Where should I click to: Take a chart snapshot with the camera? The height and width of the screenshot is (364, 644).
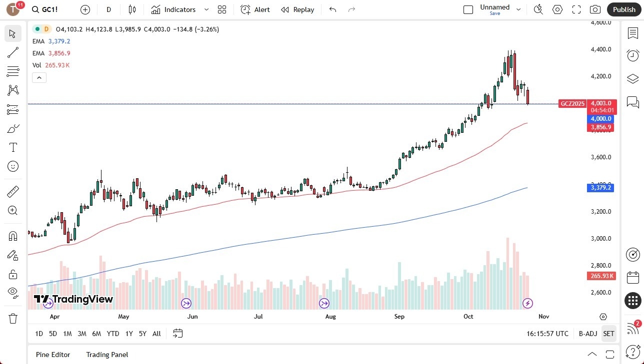click(x=595, y=9)
